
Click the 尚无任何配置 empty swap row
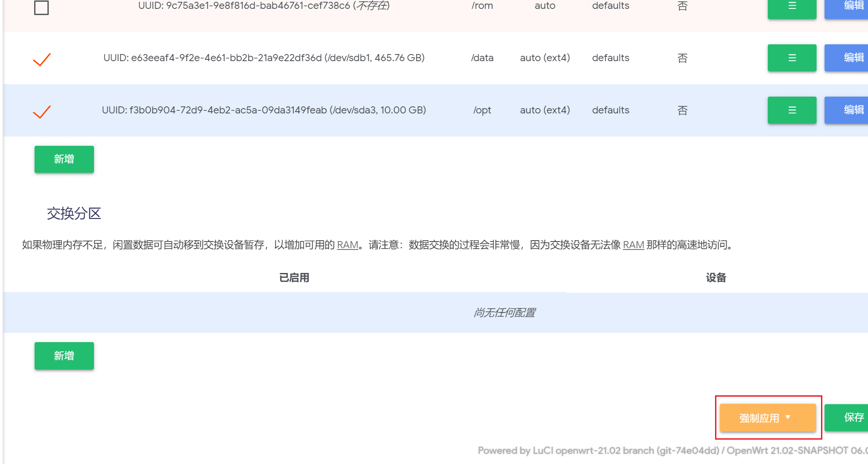[504, 313]
